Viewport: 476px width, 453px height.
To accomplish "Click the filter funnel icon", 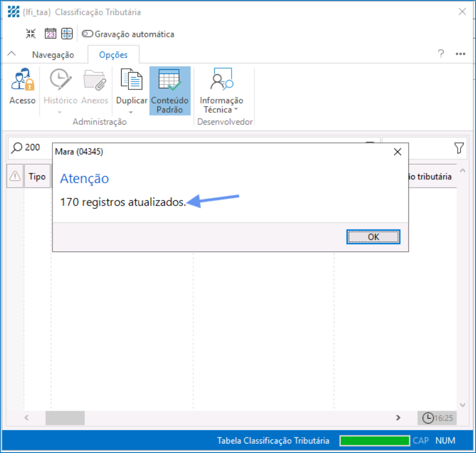I will [x=459, y=148].
